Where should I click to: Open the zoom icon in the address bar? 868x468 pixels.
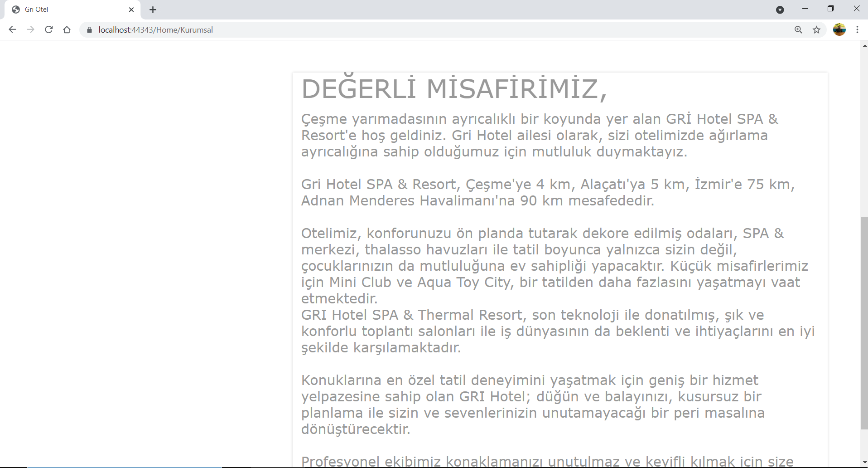pos(798,29)
